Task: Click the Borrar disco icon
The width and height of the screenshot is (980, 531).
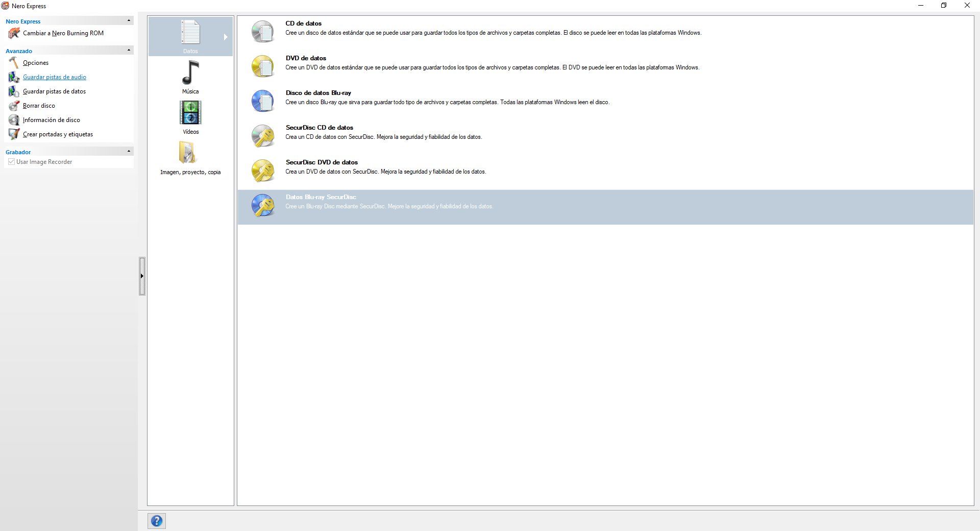Action: [14, 106]
